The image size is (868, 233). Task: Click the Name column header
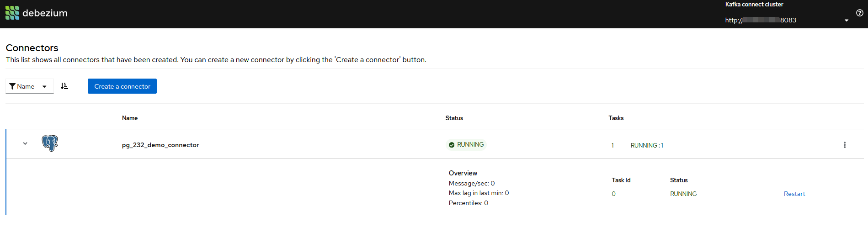coord(130,118)
